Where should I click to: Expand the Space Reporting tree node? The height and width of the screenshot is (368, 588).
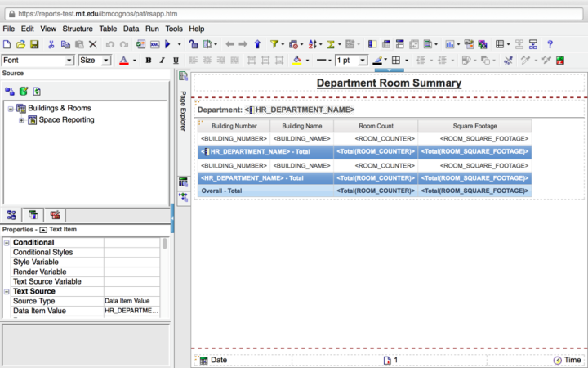point(21,120)
